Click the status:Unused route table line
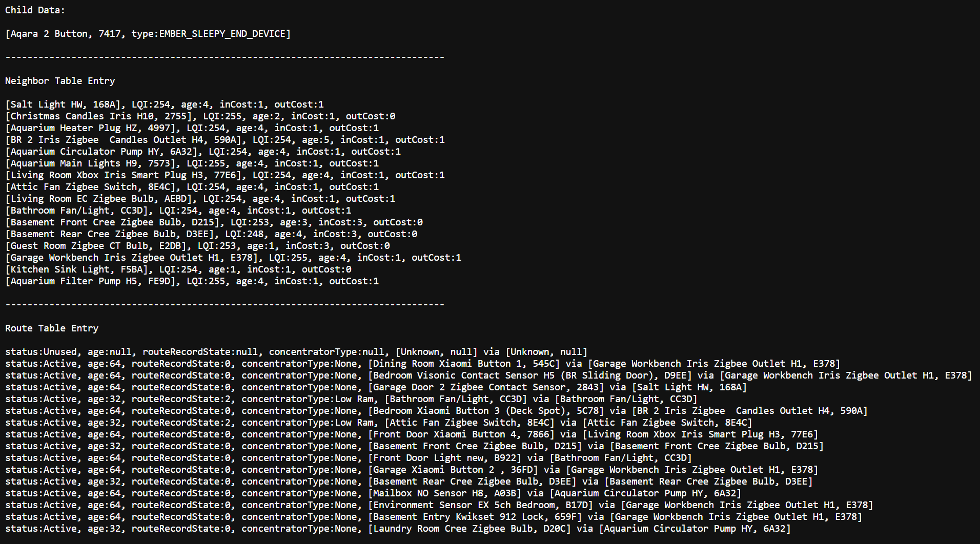Screen dimensions: 980x544 tap(296, 352)
